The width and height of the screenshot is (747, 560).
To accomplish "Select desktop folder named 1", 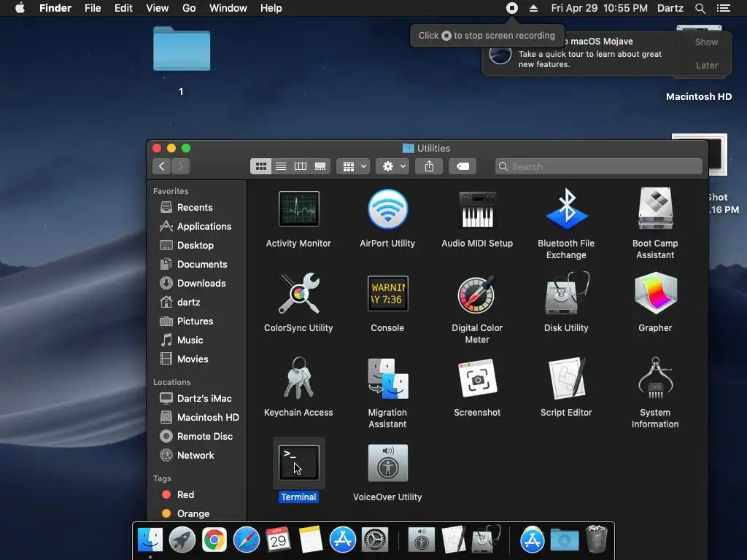I will 182,49.
